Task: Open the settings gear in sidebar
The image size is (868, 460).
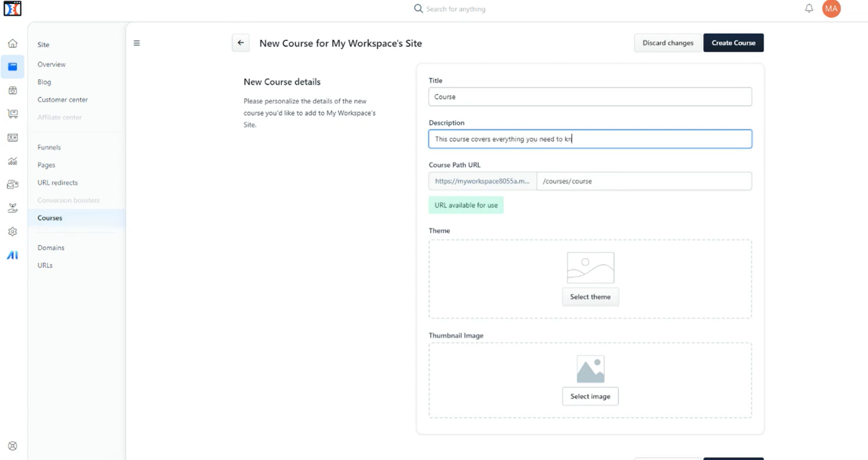Action: [12, 232]
